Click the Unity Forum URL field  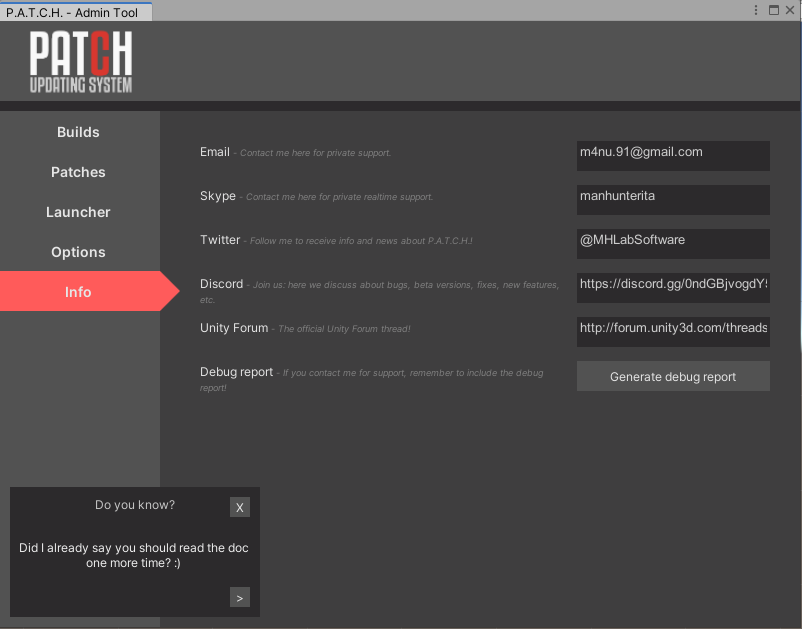673,332
